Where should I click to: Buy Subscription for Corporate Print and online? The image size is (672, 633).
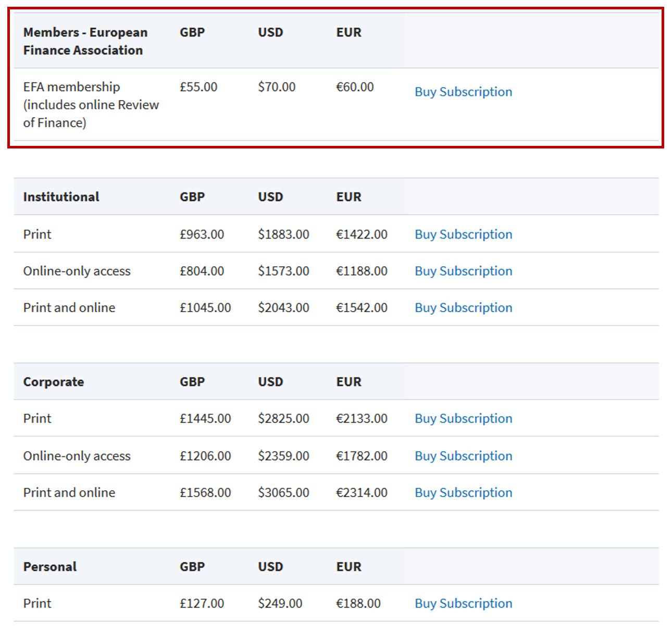pos(463,492)
